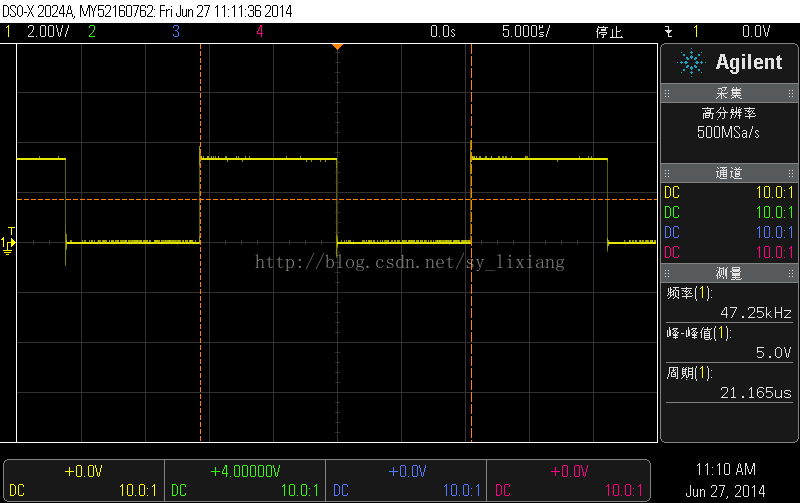Select channel 3 indicator in status bar
This screenshot has height=503, width=800.
click(176, 32)
